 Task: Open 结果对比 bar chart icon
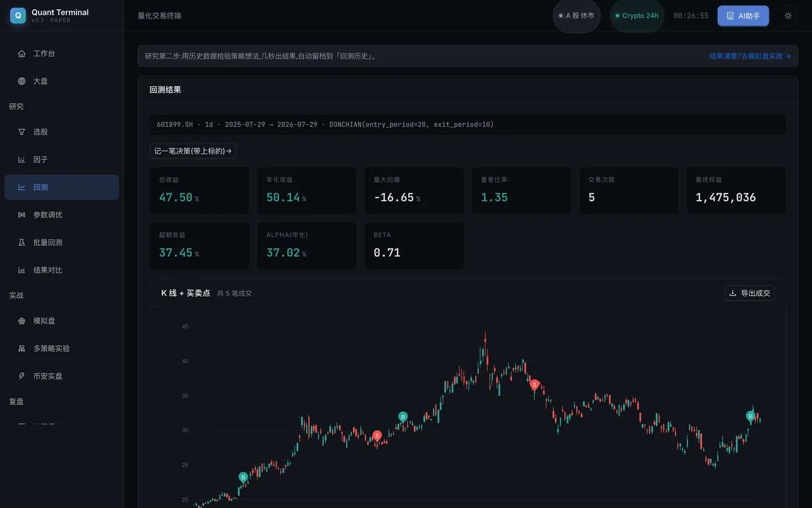pyautogui.click(x=22, y=270)
